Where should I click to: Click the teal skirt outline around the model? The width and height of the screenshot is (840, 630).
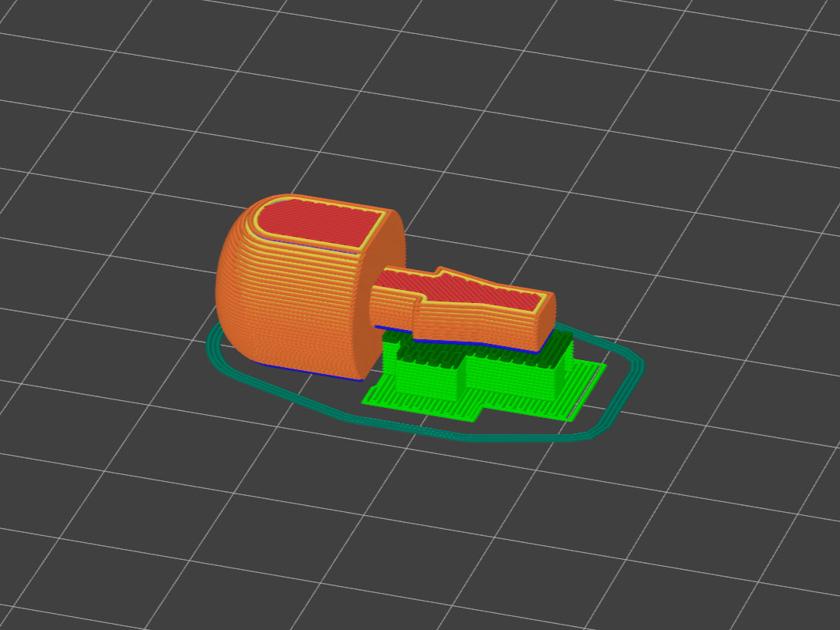point(425,382)
